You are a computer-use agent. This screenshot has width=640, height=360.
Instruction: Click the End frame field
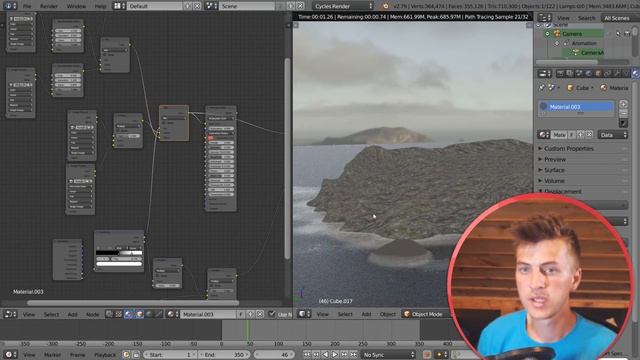pos(224,355)
